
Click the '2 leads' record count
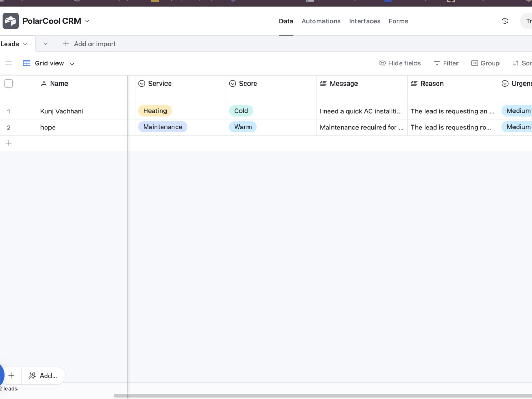pyautogui.click(x=9, y=389)
